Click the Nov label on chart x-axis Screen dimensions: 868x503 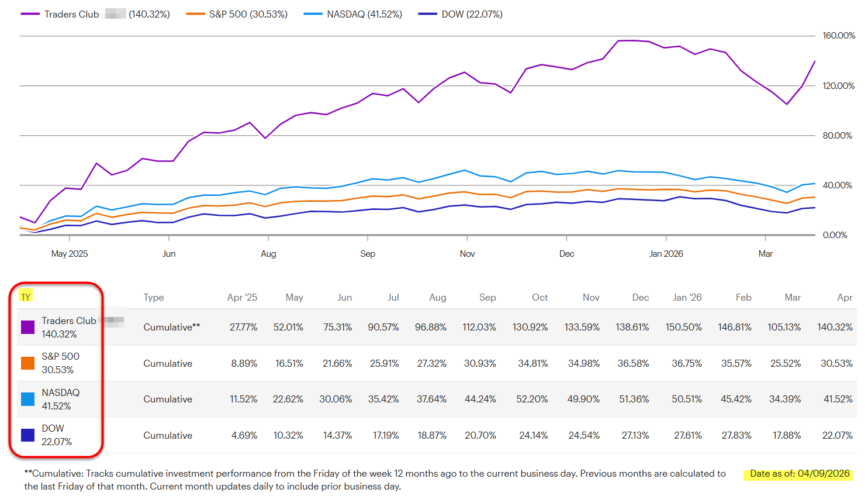pyautogui.click(x=467, y=254)
